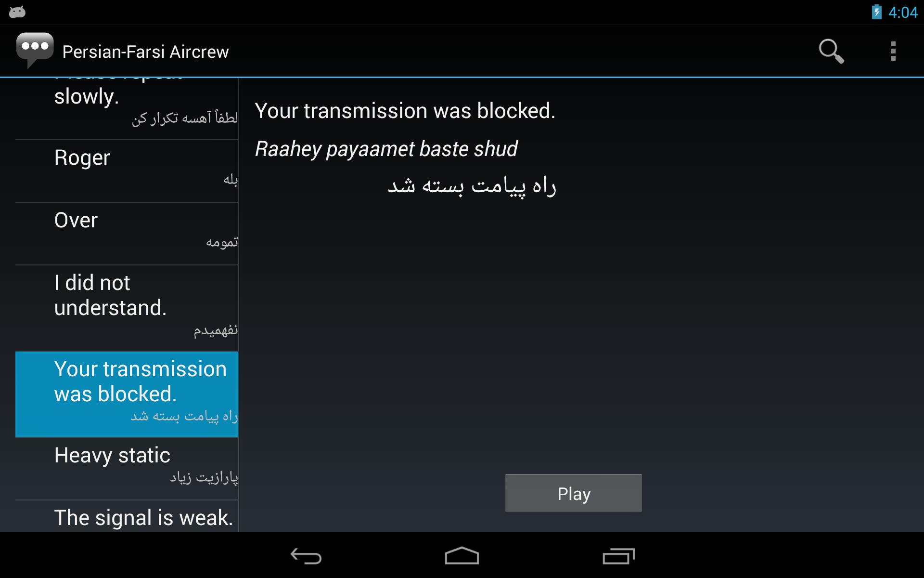Play the Persian phrase audio
The image size is (924, 578).
tap(573, 493)
